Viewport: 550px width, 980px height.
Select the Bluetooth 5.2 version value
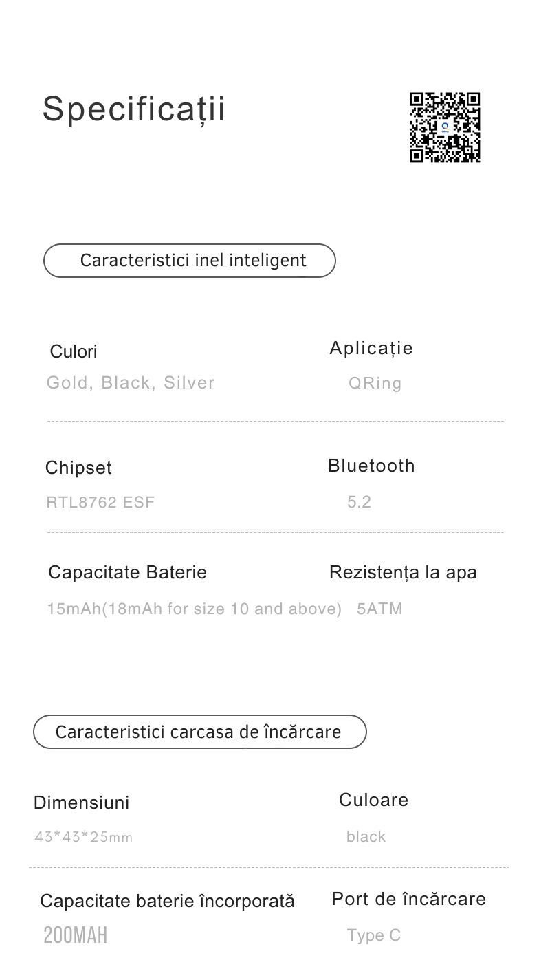[x=359, y=502]
